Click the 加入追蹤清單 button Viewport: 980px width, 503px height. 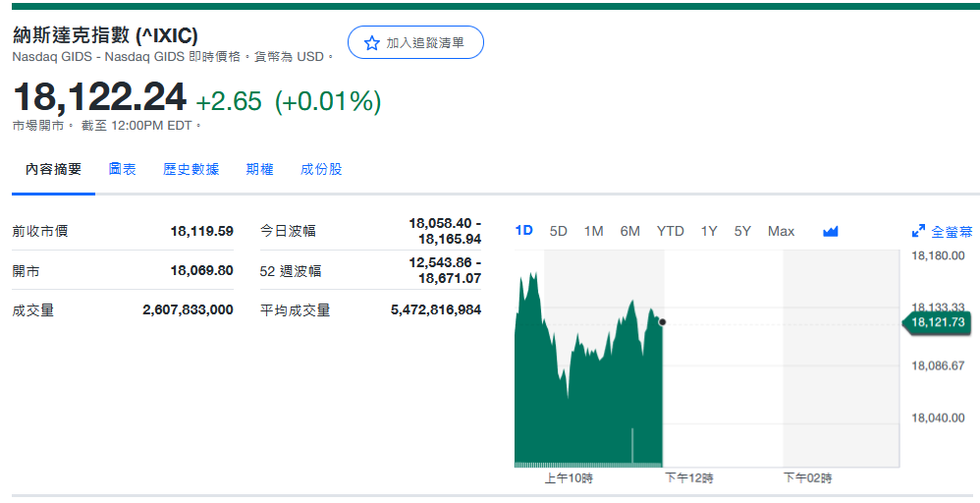(x=415, y=43)
